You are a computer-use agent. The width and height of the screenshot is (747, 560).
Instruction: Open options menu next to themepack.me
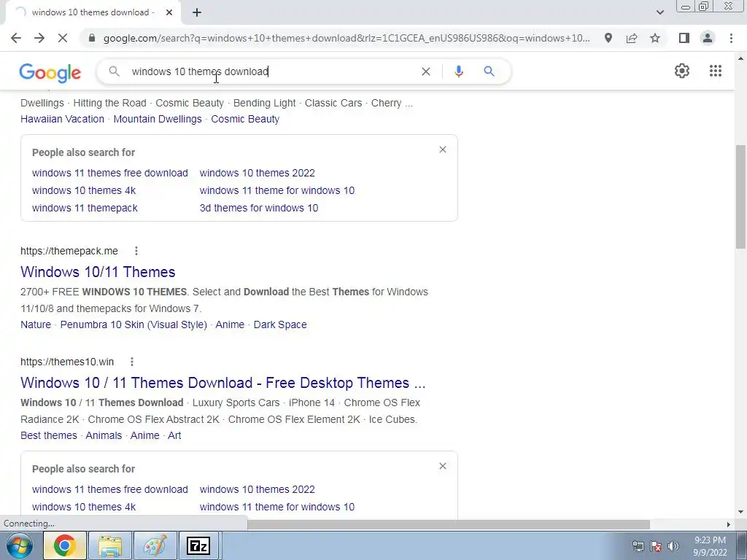point(136,251)
